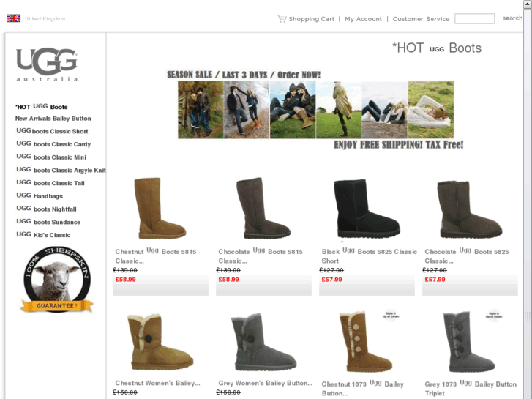
Task: View the Chestnut 5815 tall boot image
Action: click(x=160, y=208)
